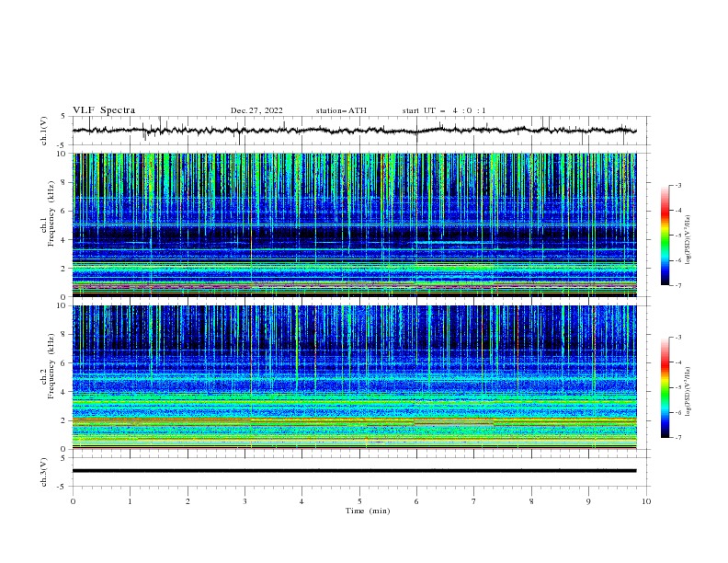Image resolution: width=728 pixels, height=563 pixels.
Task: Click the upper 'log(PSD)(V²/Hz)' colorbar label
Action: tap(688, 240)
